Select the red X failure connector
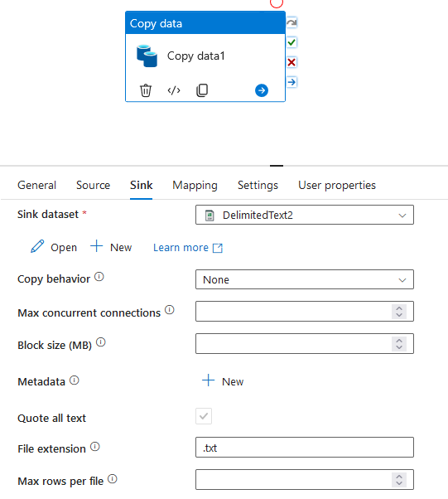This screenshot has height=499, width=448. [x=291, y=62]
